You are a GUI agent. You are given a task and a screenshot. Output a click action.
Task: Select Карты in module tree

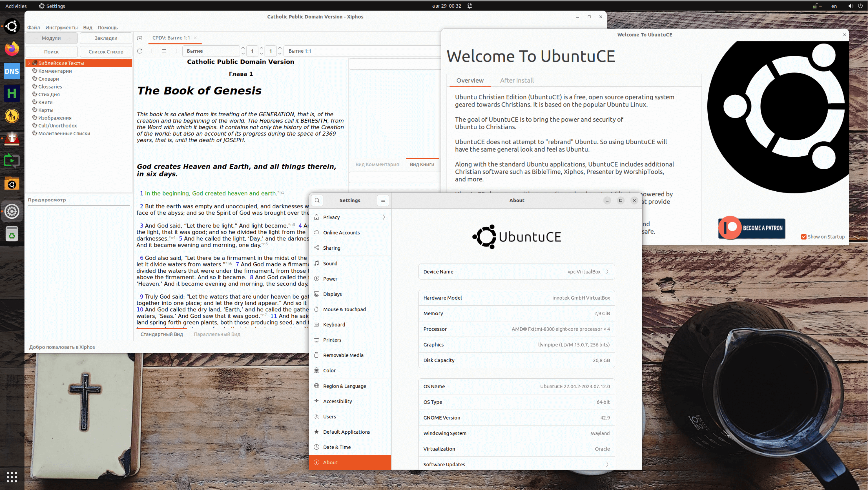(x=45, y=110)
